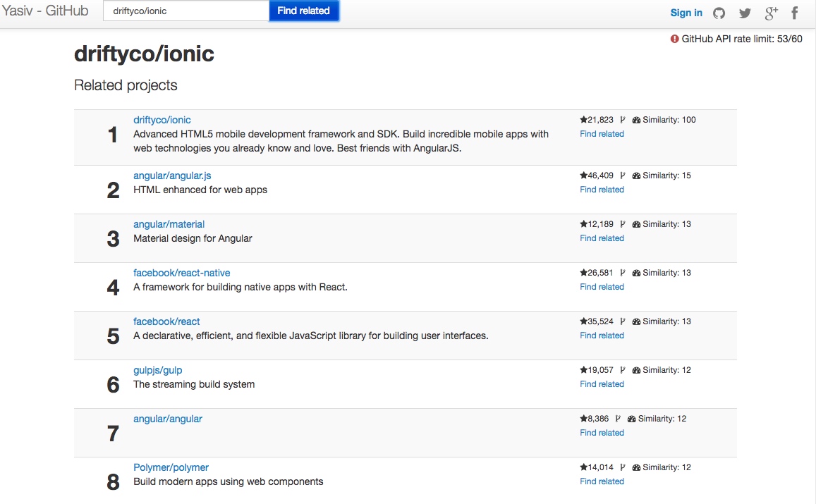This screenshot has width=816, height=504.
Task: Open the facebook/react-native project link
Action: point(182,273)
